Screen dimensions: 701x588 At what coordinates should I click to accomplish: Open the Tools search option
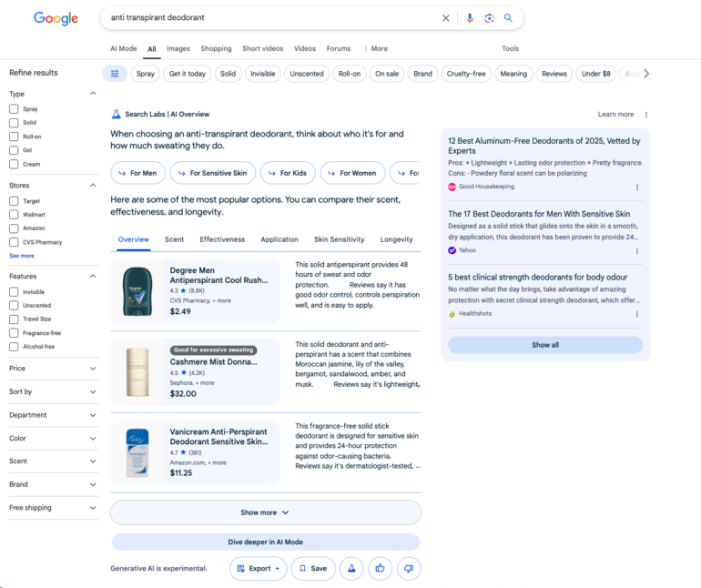510,49
